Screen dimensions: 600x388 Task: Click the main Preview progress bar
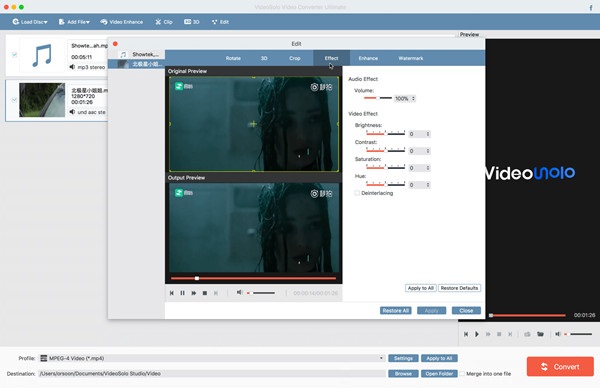coord(527,315)
